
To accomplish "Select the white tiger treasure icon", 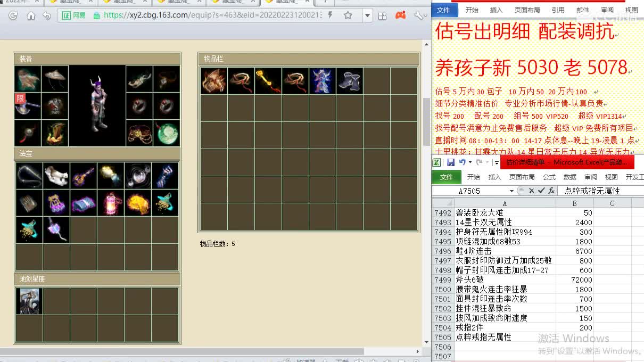I will [56, 176].
